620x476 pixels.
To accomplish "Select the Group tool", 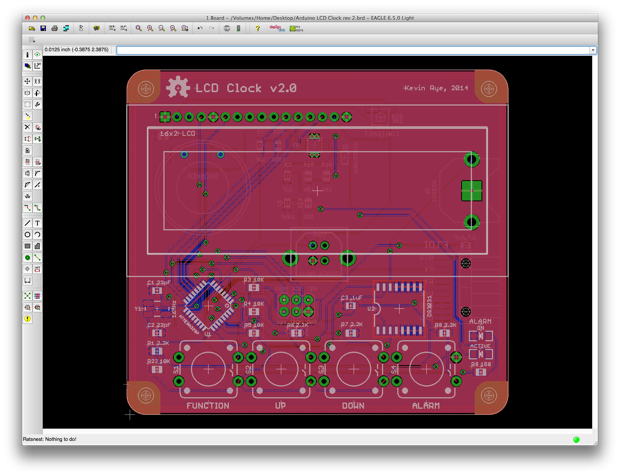I will (27, 104).
